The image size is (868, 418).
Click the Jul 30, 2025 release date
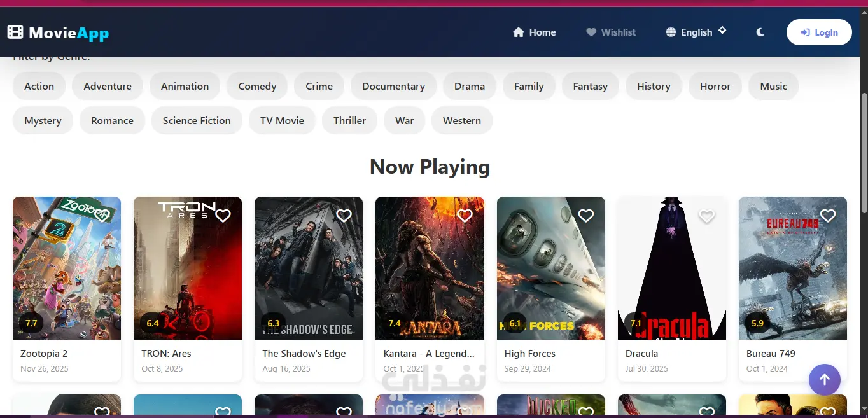[647, 368]
